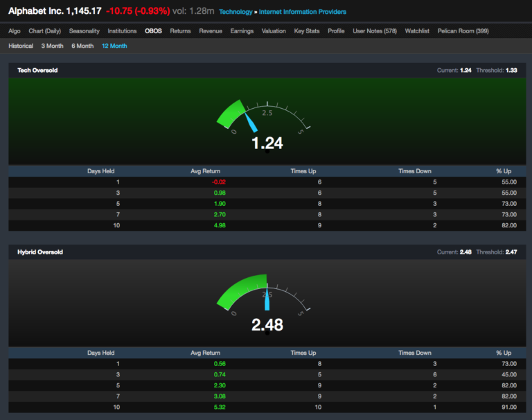The width and height of the screenshot is (532, 420).
Task: Click the Tech Oversold panel title
Action: point(37,70)
